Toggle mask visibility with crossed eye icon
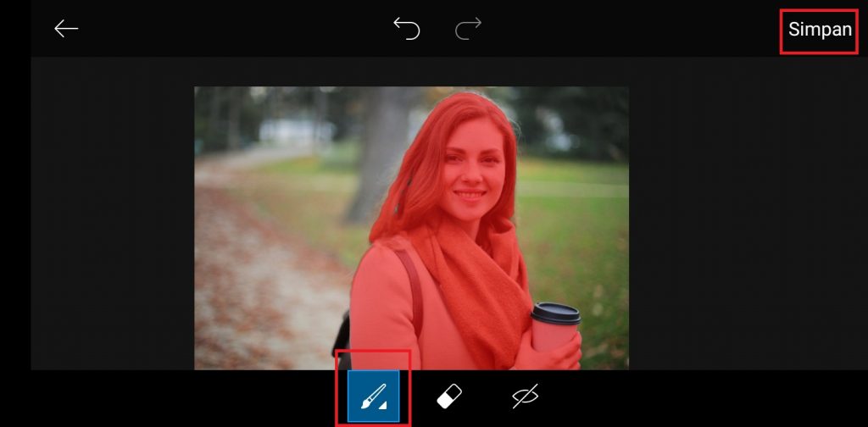Screen dimensions: 868x427 [x=525, y=396]
